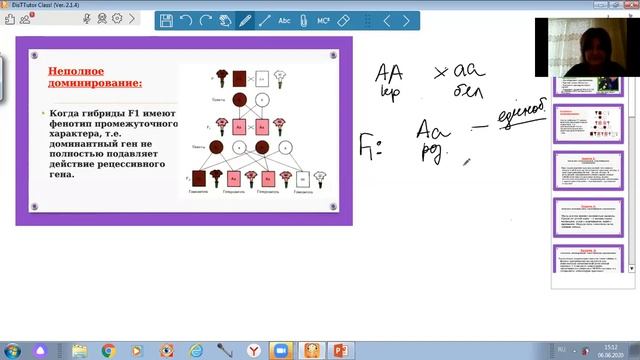Click the puzzle piece plugins icon
The image size is (640, 360).
pos(10,19)
